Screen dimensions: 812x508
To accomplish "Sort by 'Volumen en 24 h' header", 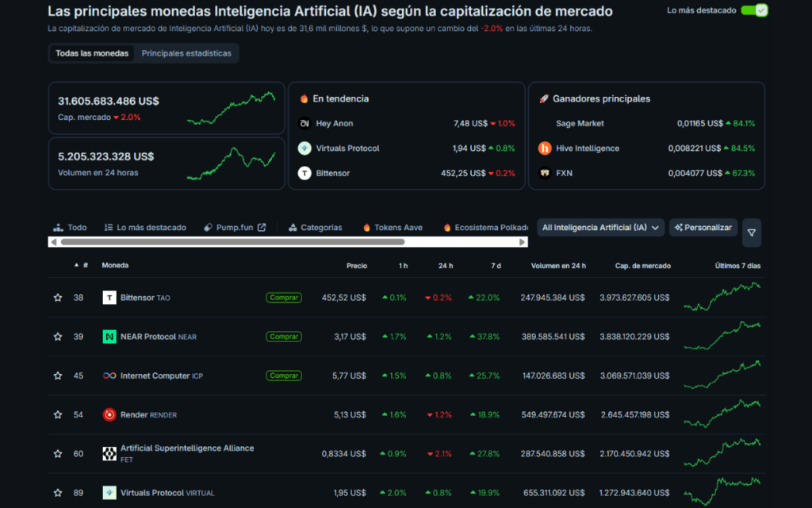I will 558,266.
